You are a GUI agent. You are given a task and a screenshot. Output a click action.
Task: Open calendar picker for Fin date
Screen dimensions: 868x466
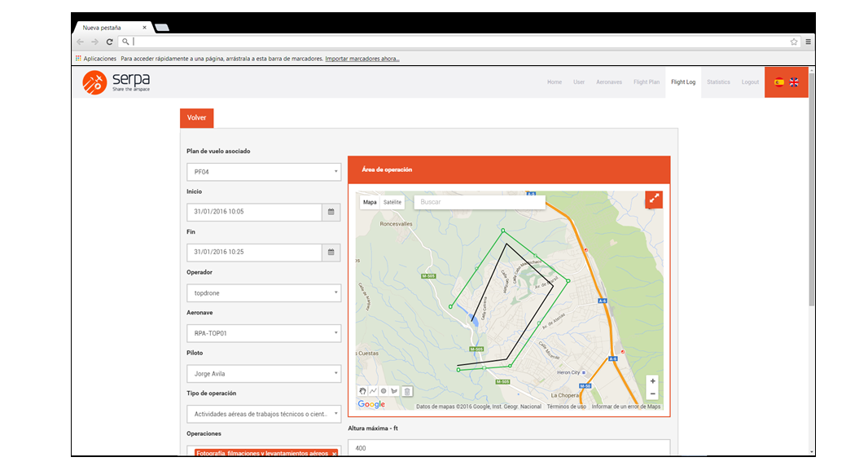coord(331,253)
